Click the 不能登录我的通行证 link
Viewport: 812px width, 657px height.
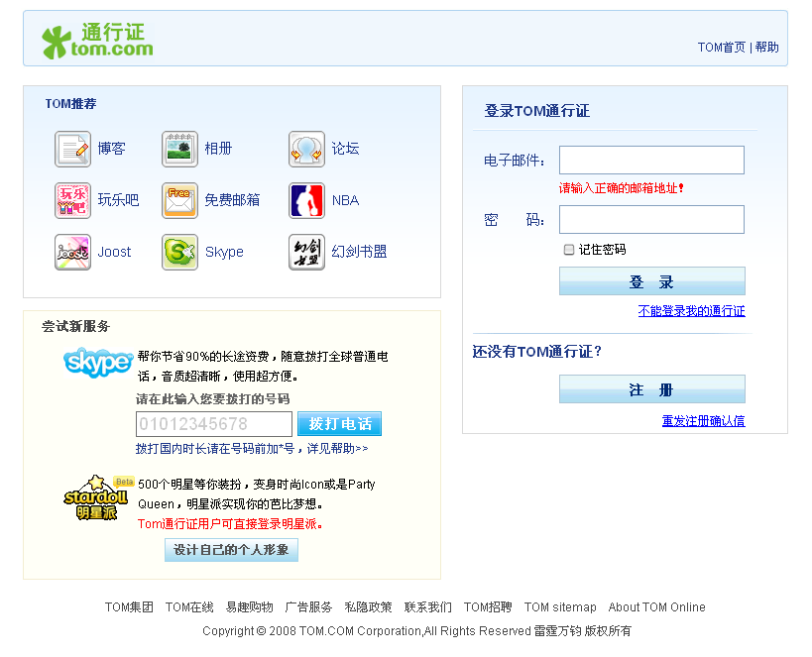pos(691,311)
